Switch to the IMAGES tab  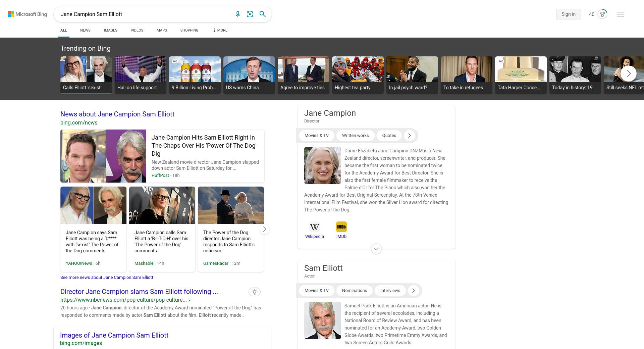tap(110, 30)
